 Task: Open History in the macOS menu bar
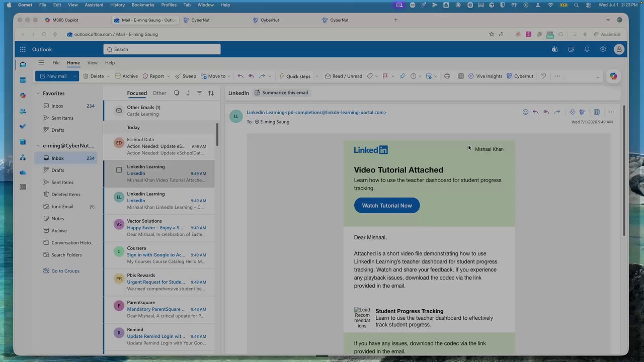point(117,5)
